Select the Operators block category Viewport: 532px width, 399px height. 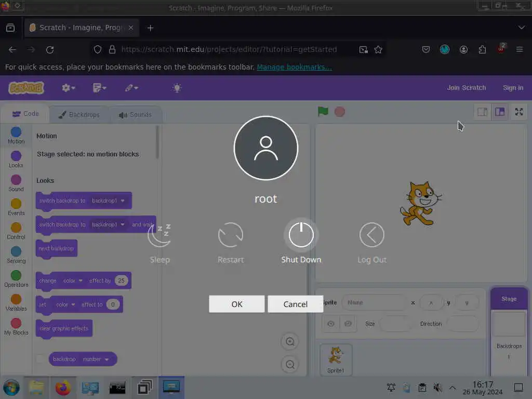[16, 279]
